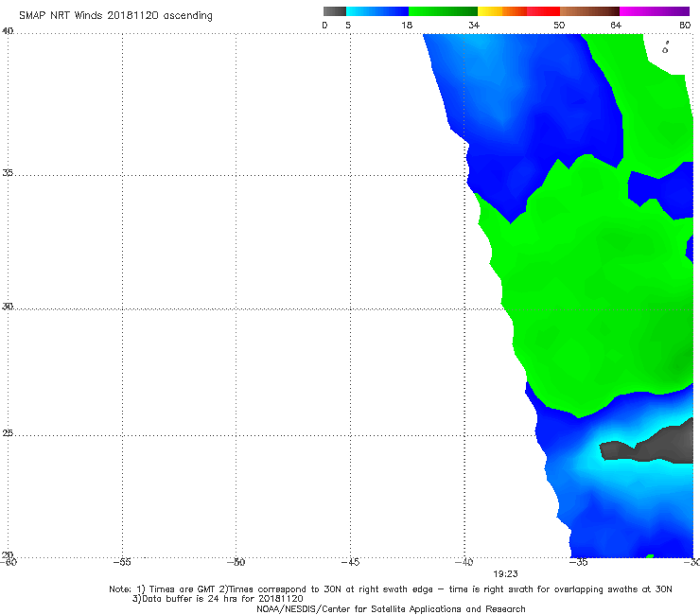Click the red segment of the color bar

point(543,11)
